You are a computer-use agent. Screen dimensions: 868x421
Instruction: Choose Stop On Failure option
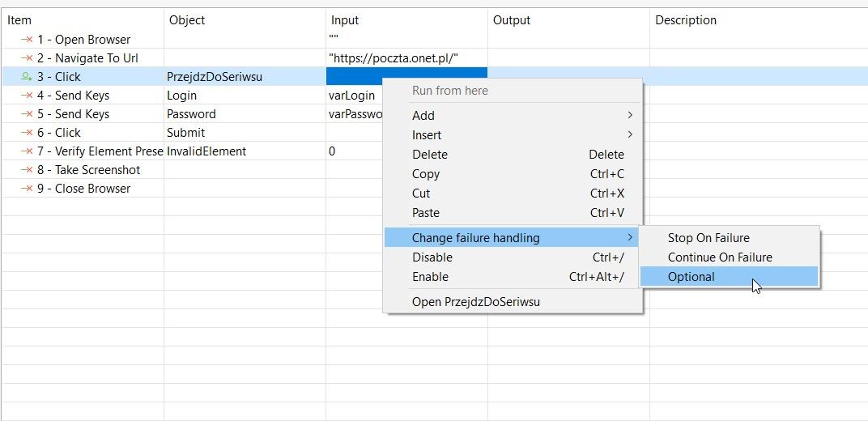[708, 238]
